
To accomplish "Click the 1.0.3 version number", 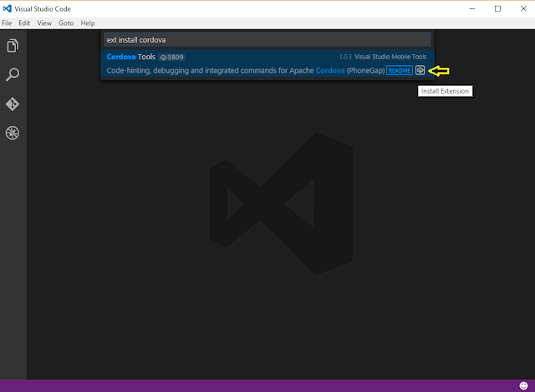I will [x=345, y=57].
